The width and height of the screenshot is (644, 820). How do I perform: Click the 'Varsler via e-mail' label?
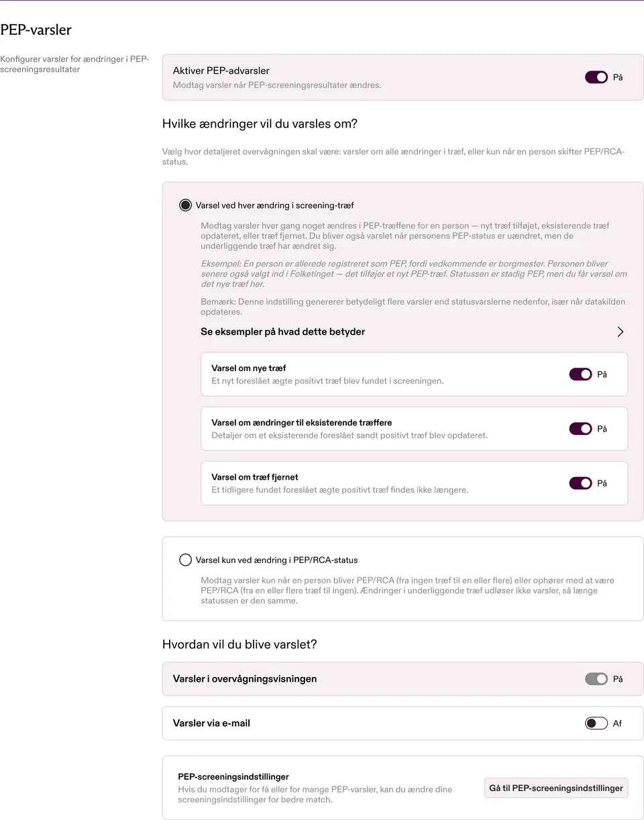click(x=211, y=723)
